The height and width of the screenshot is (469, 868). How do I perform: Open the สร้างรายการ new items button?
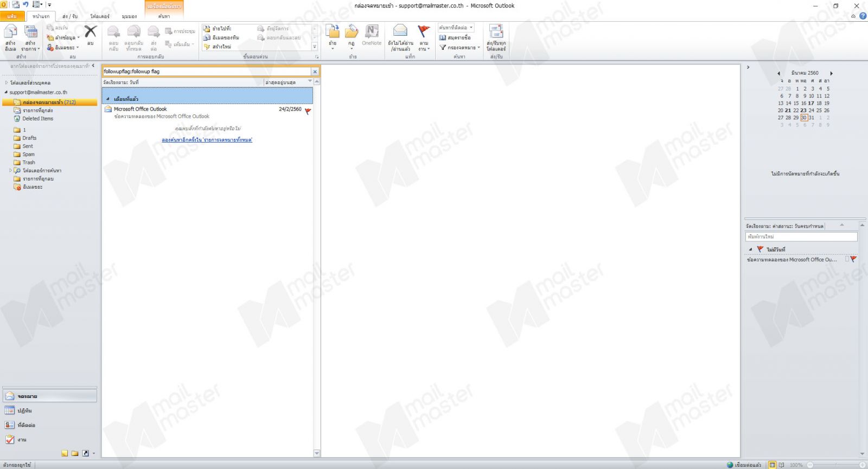pyautogui.click(x=30, y=38)
